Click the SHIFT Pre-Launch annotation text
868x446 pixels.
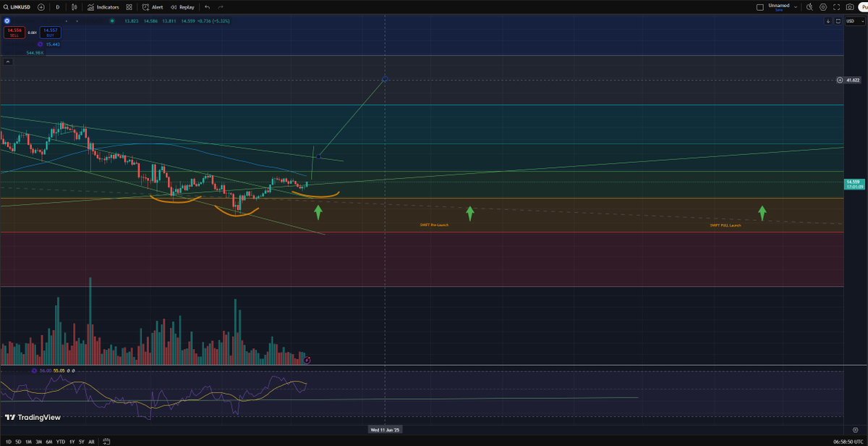click(434, 225)
